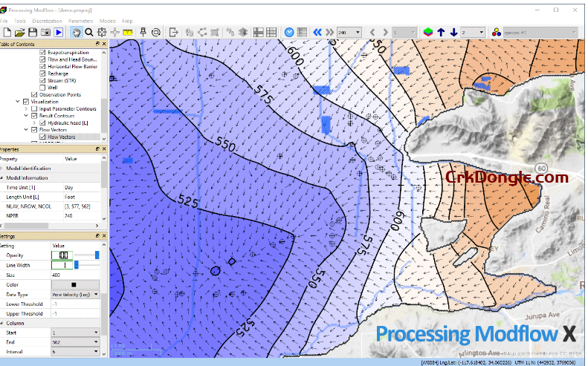
Task: Capture a snapshot with the camera icon
Action: pos(45,33)
